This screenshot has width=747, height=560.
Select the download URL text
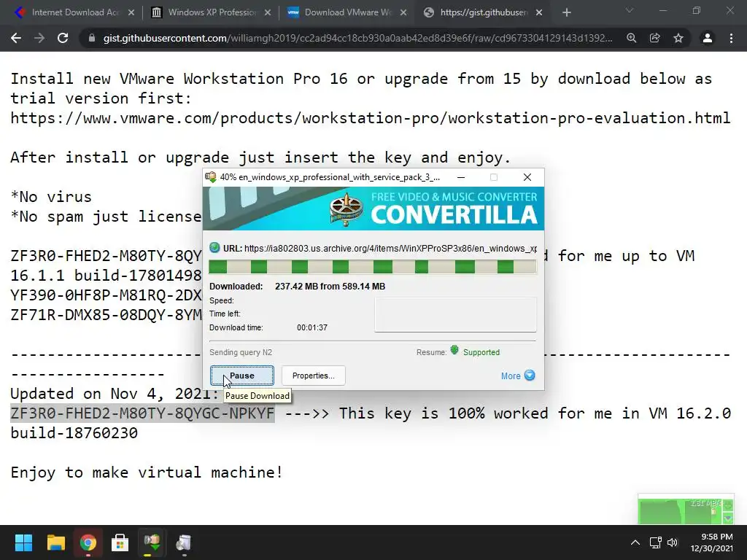pyautogui.click(x=390, y=248)
